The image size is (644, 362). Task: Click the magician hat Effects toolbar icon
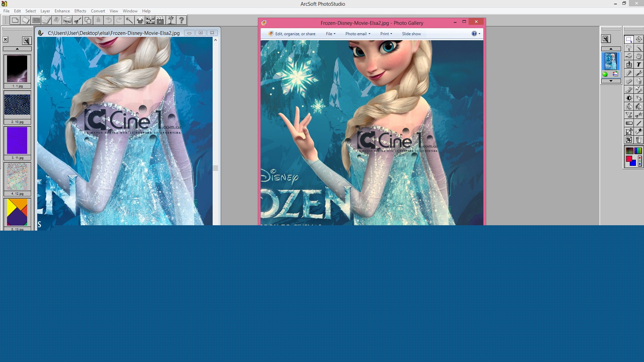click(x=140, y=20)
